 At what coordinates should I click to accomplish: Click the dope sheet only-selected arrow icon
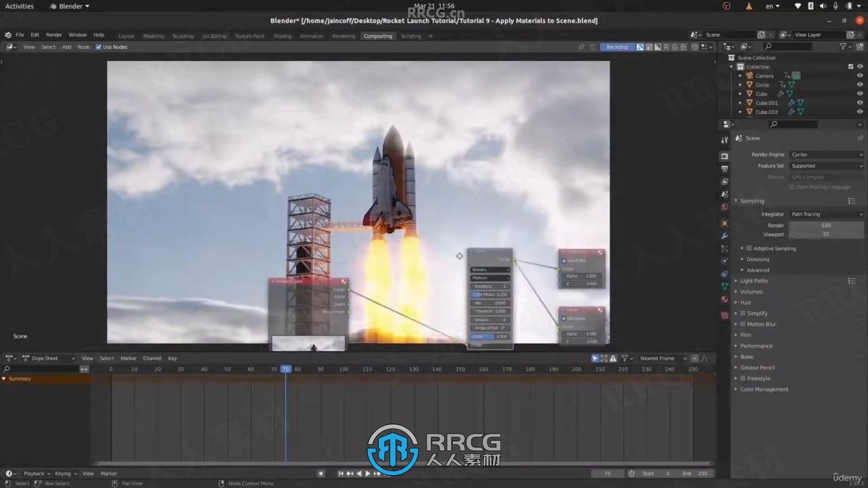coord(595,358)
